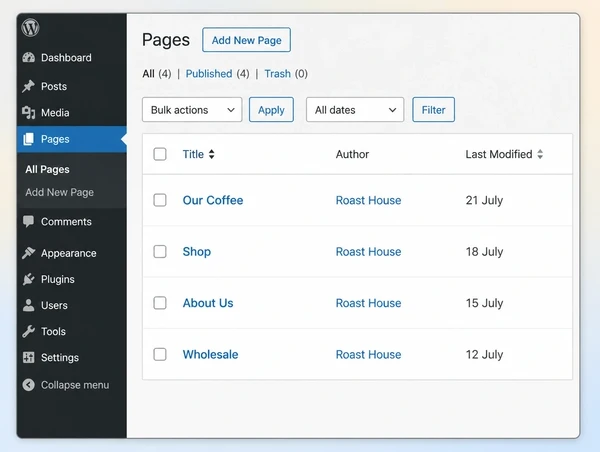View the Trash (0) link

pyautogui.click(x=286, y=73)
